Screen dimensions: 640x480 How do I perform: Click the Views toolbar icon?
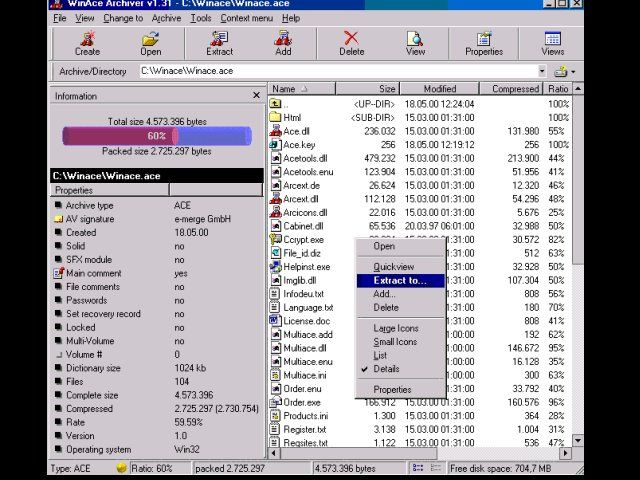coord(553,38)
